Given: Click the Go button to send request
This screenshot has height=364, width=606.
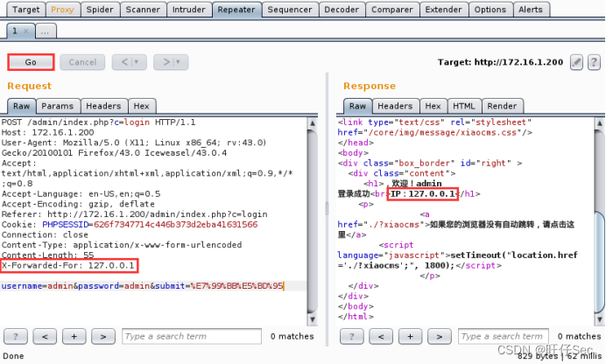Looking at the screenshot, I should click(x=31, y=62).
